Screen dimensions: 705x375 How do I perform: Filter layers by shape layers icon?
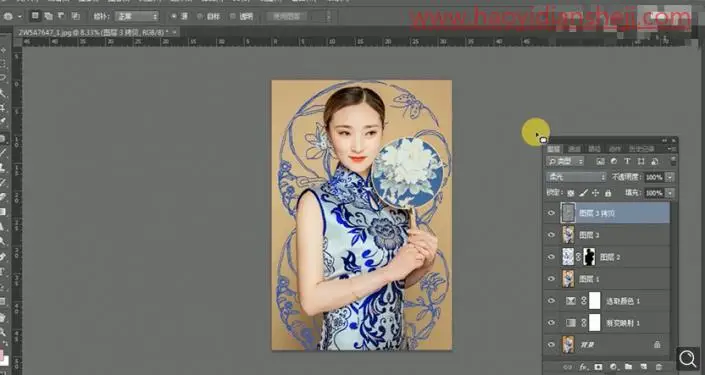(x=641, y=161)
